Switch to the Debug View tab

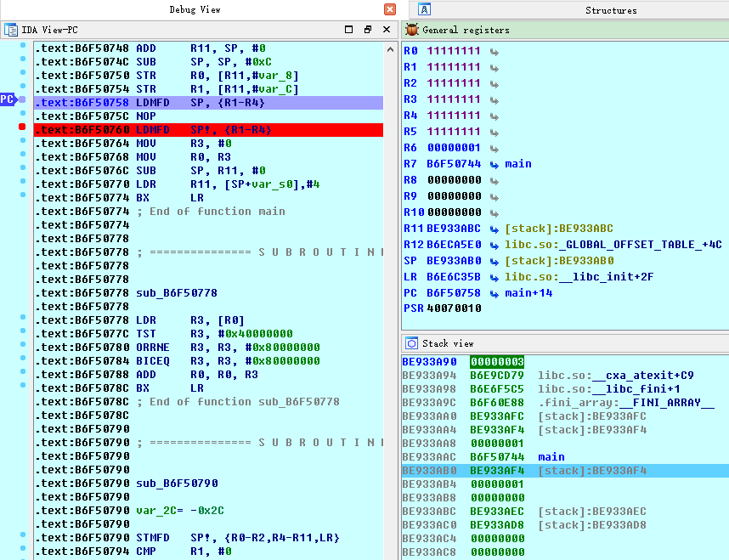click(x=195, y=9)
